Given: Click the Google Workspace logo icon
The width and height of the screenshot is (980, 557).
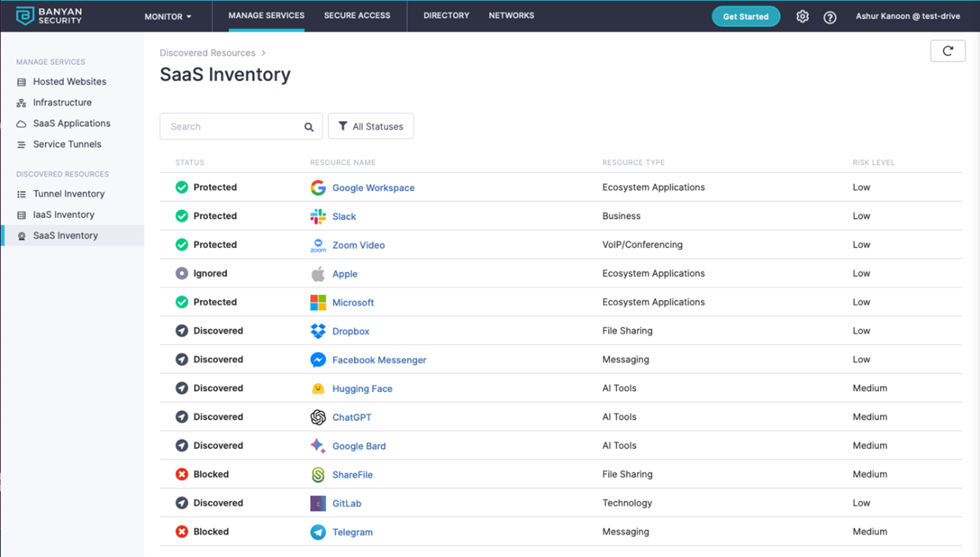Looking at the screenshot, I should coord(318,187).
